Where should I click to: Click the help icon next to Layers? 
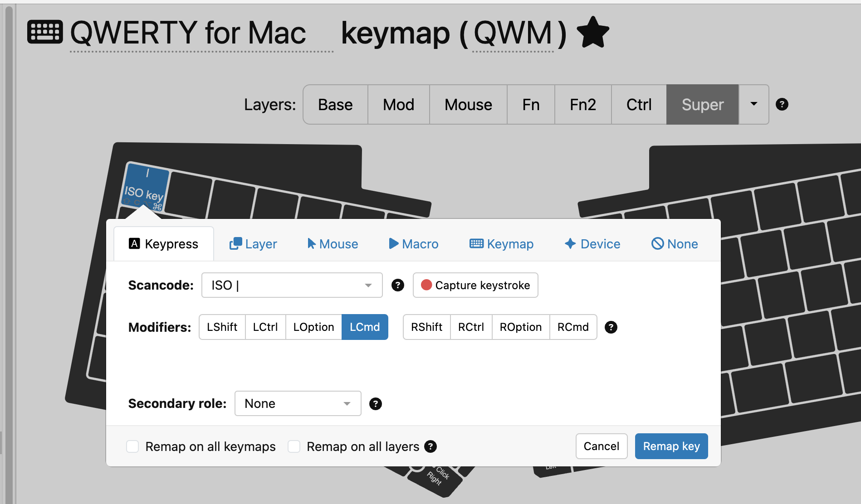[x=782, y=104]
